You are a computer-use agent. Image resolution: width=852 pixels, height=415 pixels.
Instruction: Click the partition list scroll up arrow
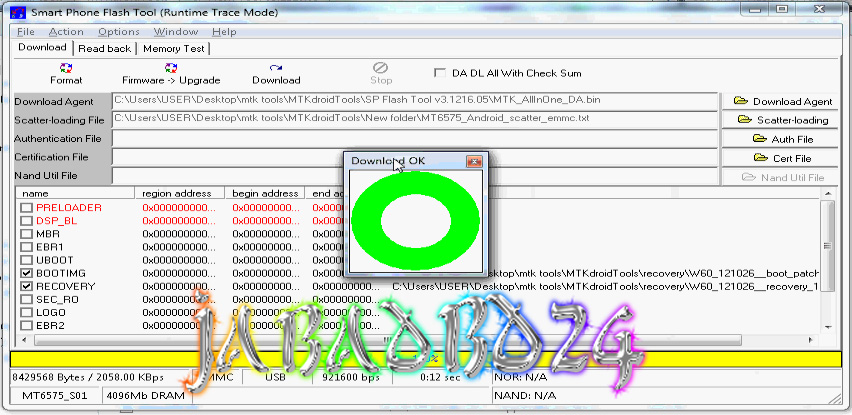point(828,194)
